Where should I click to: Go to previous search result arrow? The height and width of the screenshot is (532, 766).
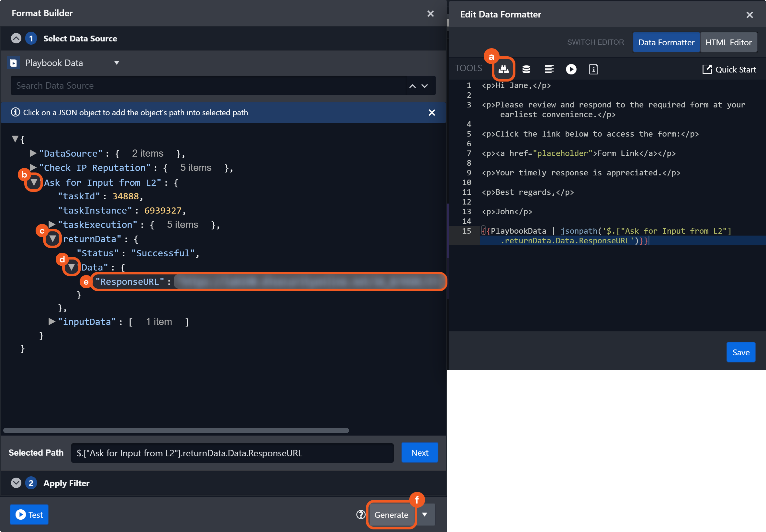coord(412,86)
